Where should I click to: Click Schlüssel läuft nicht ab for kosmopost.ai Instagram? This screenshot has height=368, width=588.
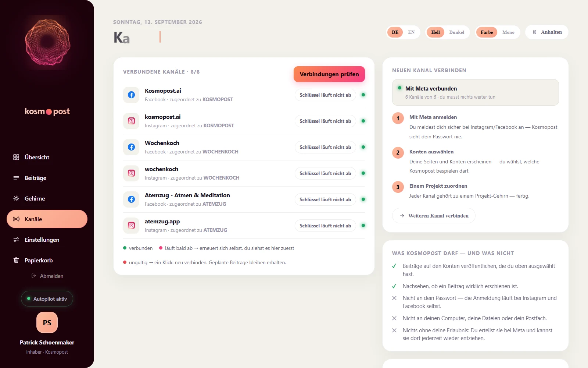pos(325,121)
